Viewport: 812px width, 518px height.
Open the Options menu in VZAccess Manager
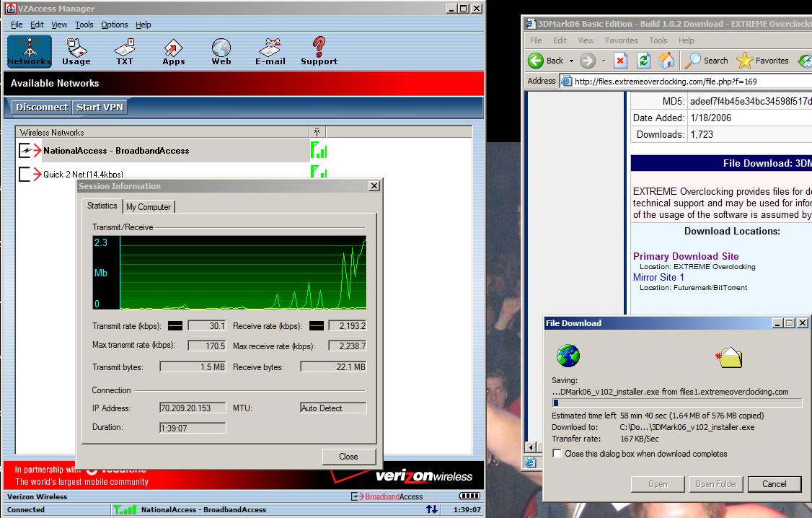coord(115,25)
